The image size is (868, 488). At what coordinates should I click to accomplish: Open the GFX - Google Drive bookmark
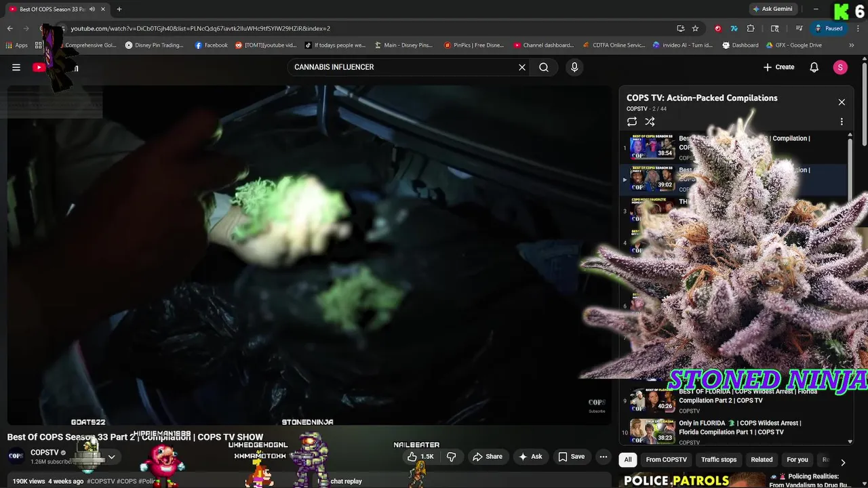[793, 45]
